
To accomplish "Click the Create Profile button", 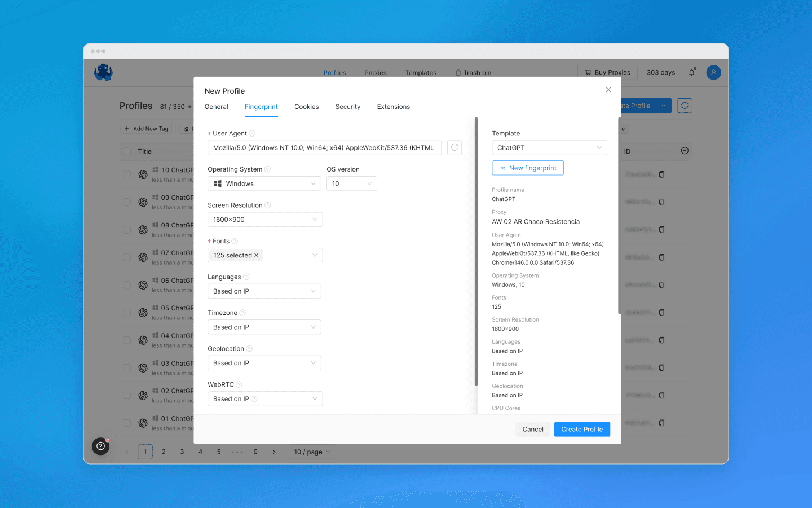I will (582, 429).
